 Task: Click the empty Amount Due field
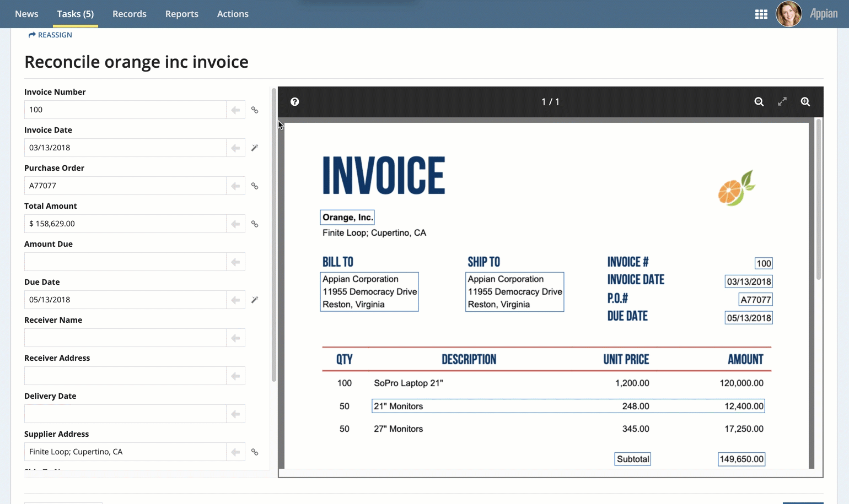125,262
